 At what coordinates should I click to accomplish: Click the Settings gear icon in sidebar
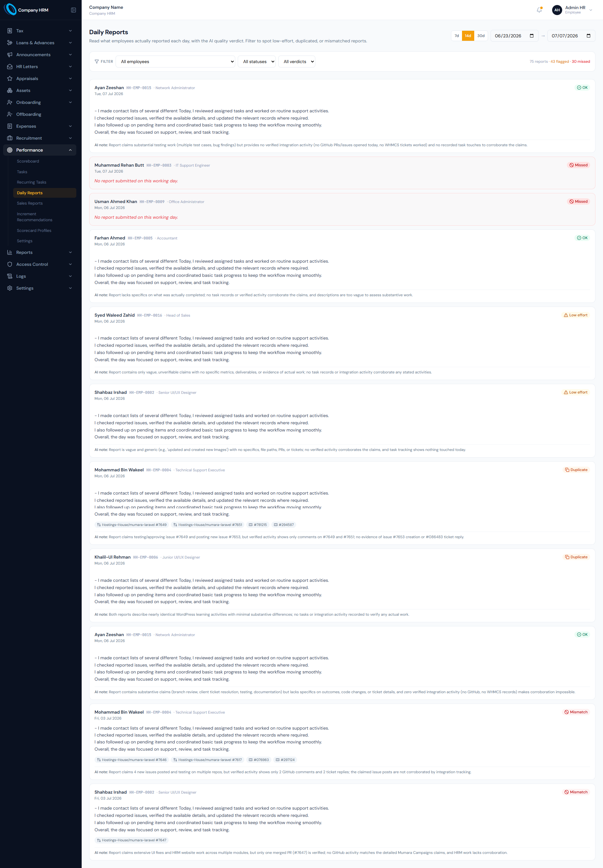click(x=10, y=288)
